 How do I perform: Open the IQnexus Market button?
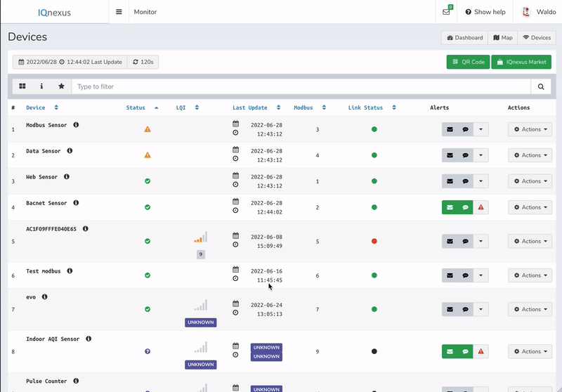point(521,62)
